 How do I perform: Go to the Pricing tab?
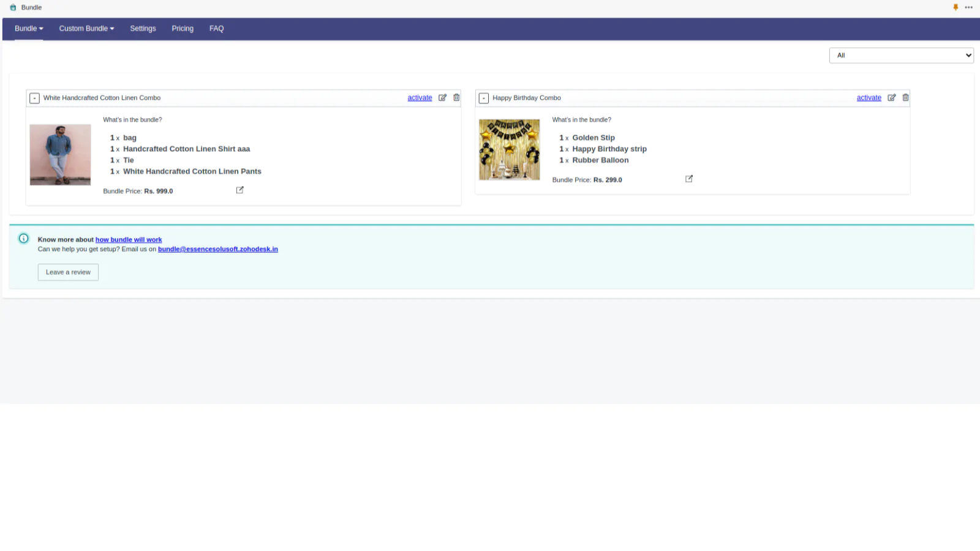183,28
